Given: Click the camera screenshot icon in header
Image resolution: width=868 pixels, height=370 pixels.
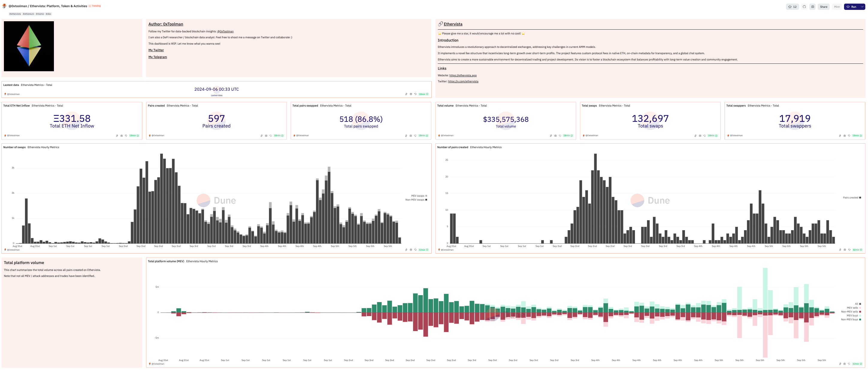Looking at the screenshot, I should pyautogui.click(x=812, y=7).
